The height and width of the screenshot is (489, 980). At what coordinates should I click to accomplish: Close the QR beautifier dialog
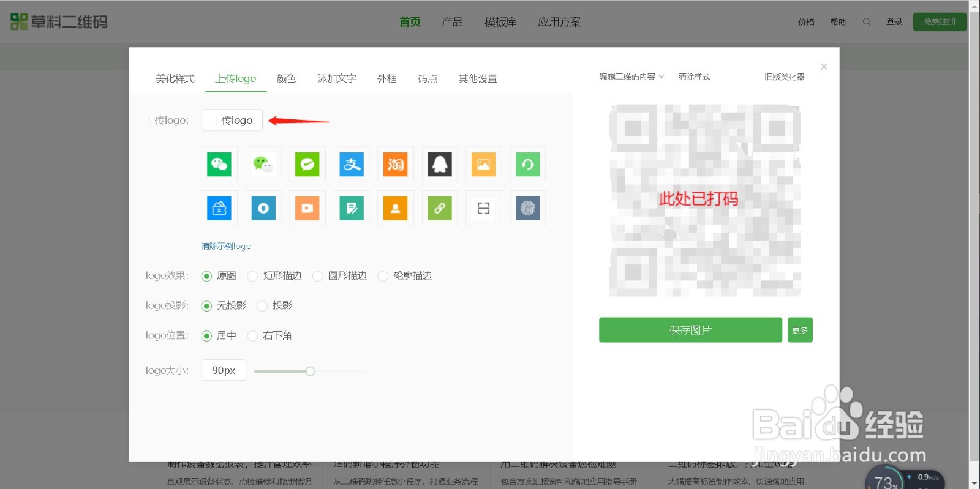tap(824, 67)
